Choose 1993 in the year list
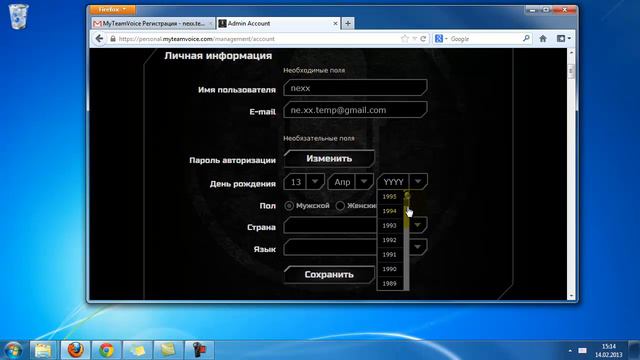This screenshot has width=640, height=360. point(389,225)
